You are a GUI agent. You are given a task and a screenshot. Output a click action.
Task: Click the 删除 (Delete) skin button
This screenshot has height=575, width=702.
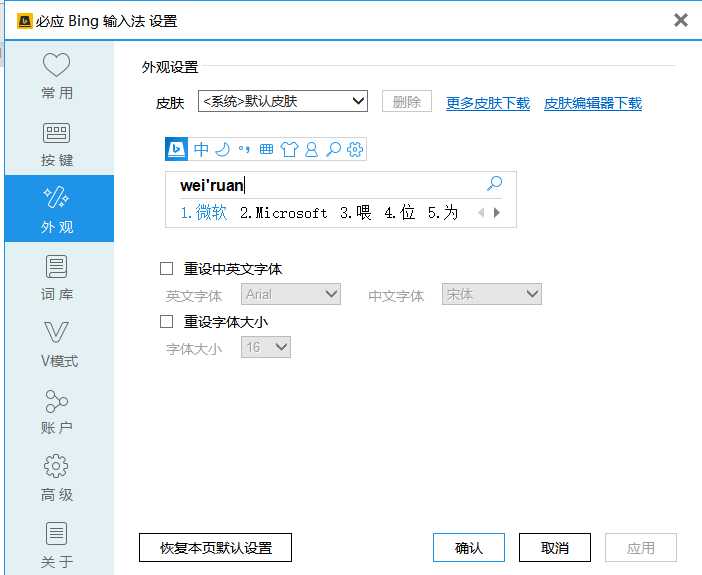[x=407, y=101]
